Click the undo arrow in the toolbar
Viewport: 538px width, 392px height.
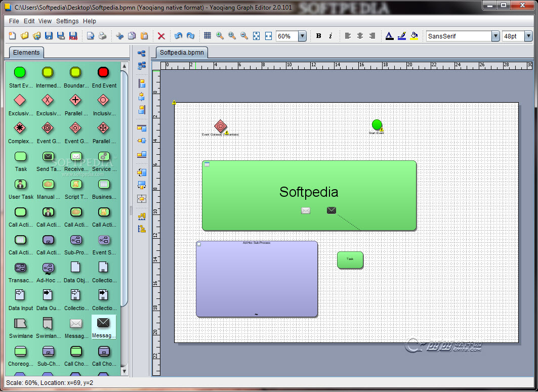178,36
